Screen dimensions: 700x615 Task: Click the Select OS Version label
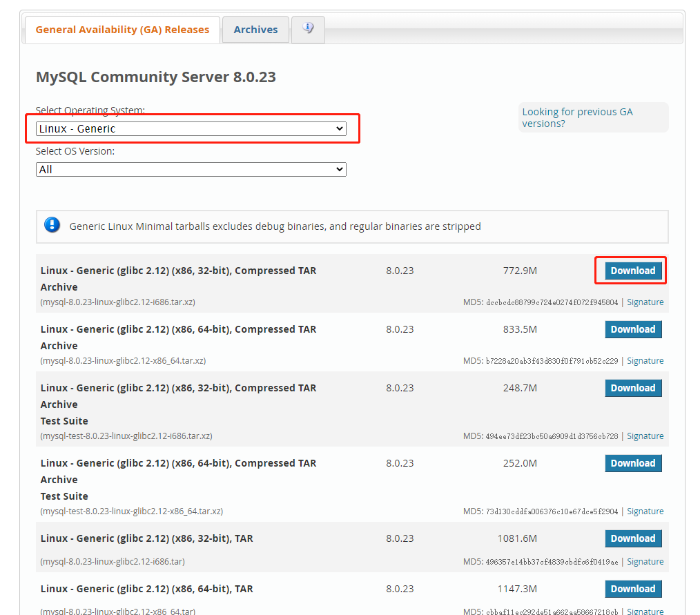[75, 151]
